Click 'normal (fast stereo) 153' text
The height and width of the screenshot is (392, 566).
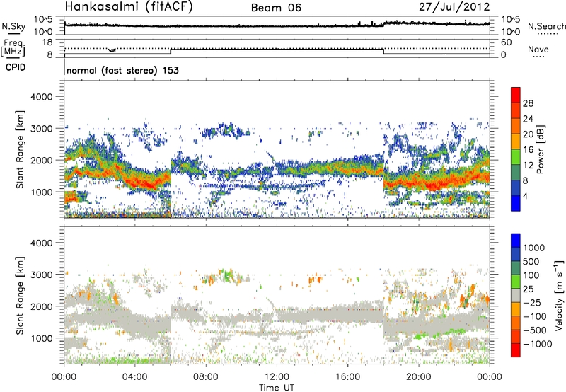click(x=122, y=70)
